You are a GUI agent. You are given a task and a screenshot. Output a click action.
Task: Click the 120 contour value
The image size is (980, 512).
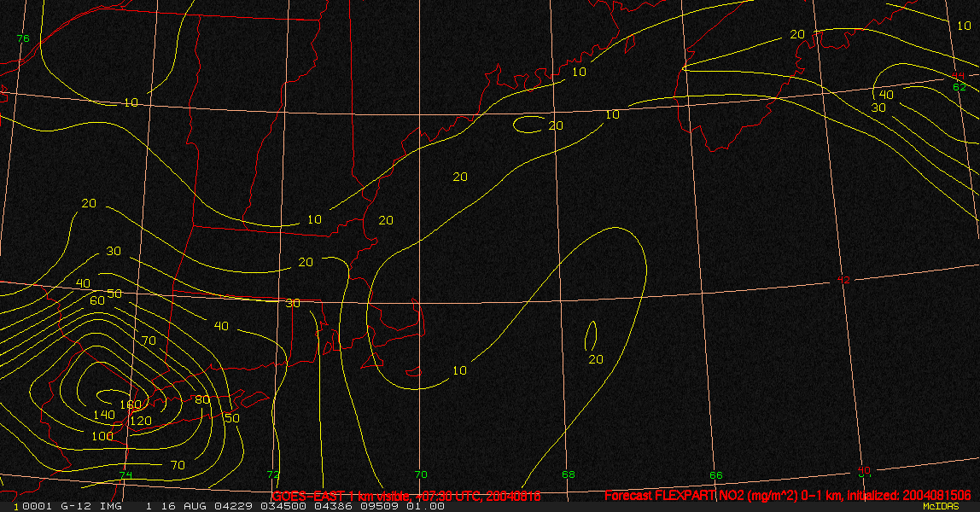click(141, 421)
